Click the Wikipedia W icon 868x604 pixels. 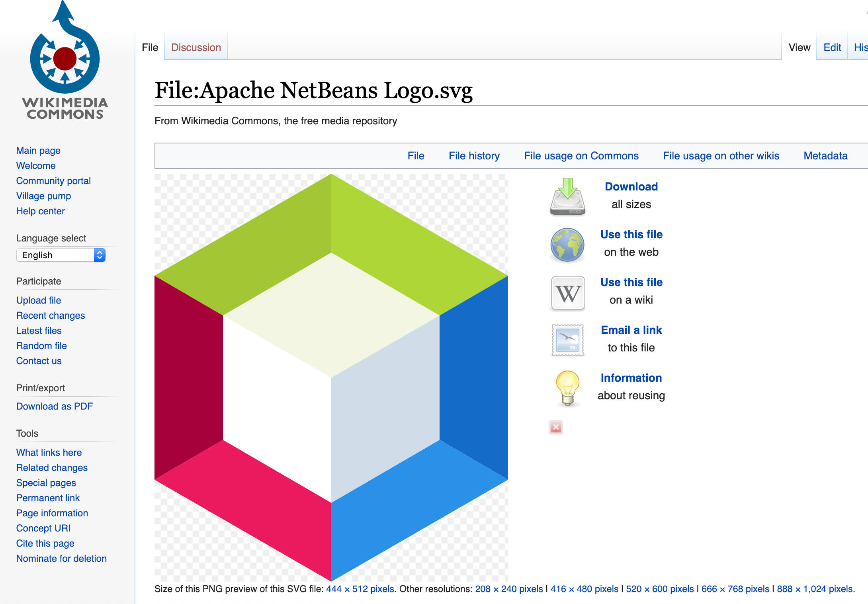coord(567,293)
